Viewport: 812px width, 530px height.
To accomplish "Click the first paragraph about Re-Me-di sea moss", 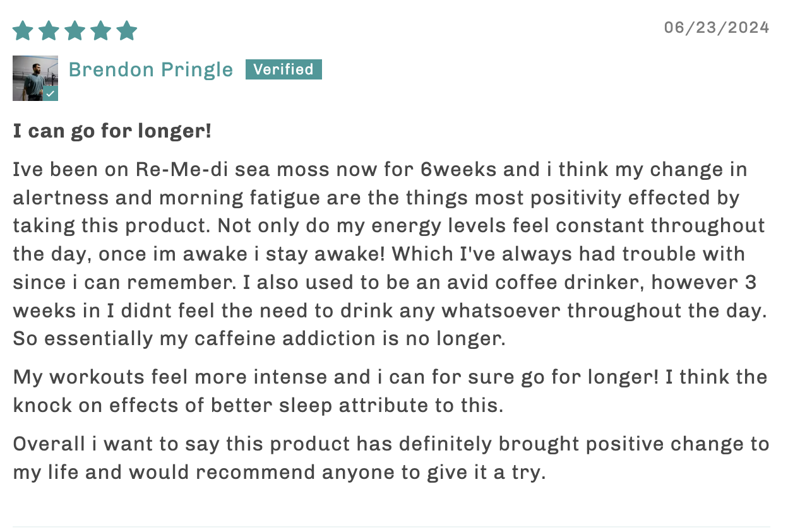I will click(x=390, y=254).
